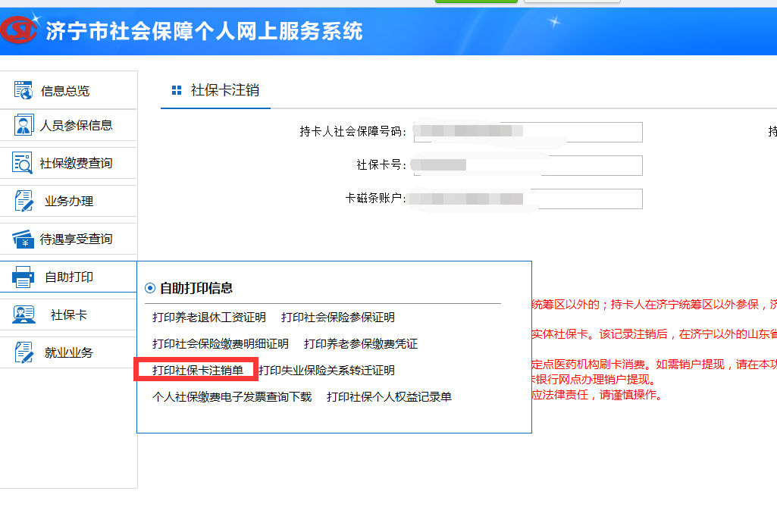
Task: Open 打印养老退休工资证明 link
Action: tap(209, 317)
